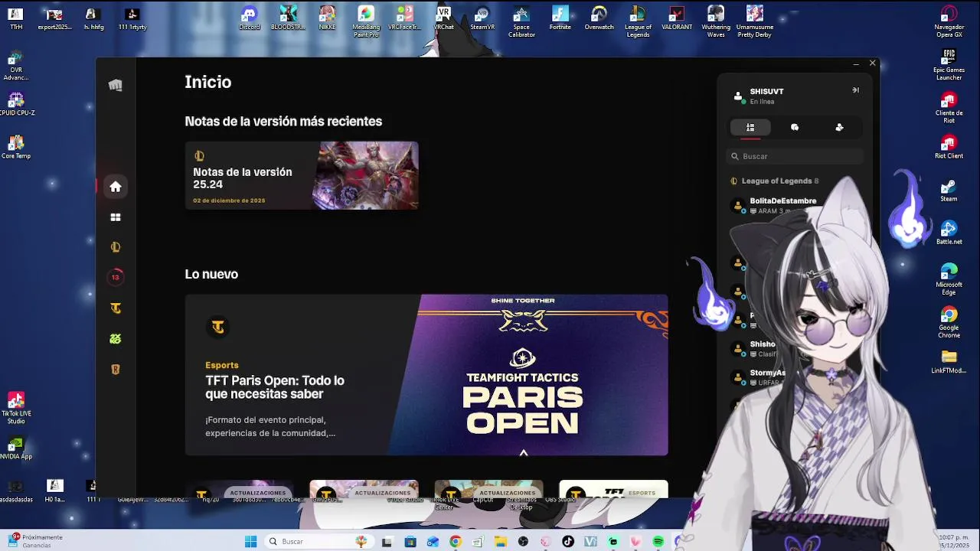Click the friends search Buscar field
Image resolution: width=980 pixels, height=551 pixels.
pos(795,156)
